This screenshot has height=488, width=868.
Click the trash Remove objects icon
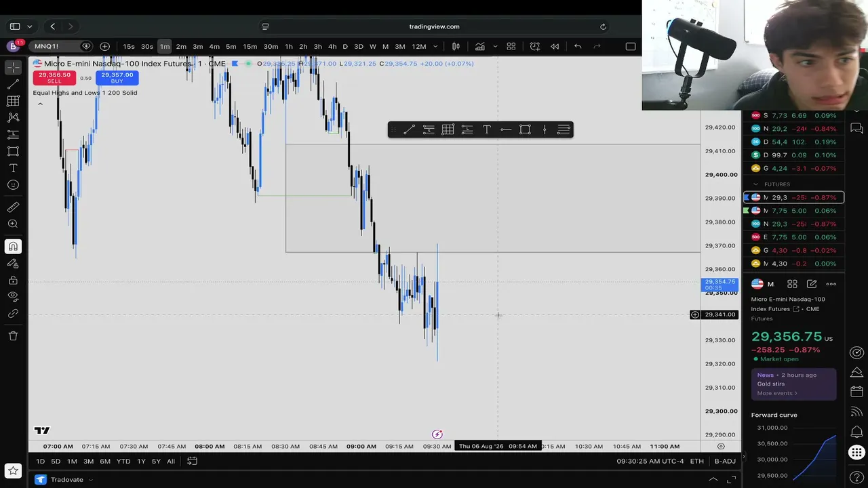(x=13, y=335)
